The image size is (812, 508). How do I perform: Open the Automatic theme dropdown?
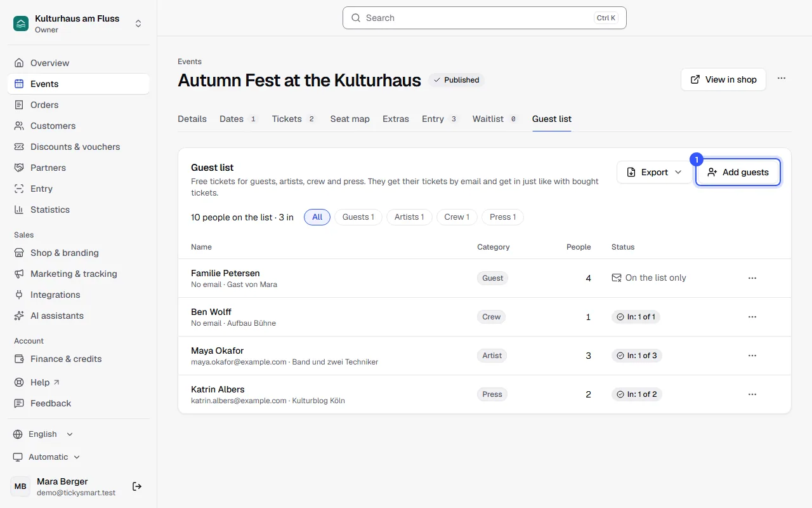point(48,457)
